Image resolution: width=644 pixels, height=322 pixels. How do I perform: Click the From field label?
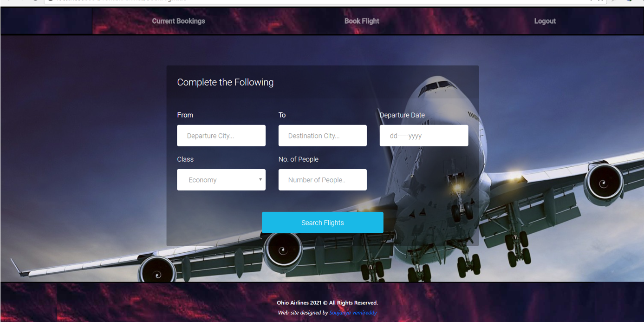point(185,115)
